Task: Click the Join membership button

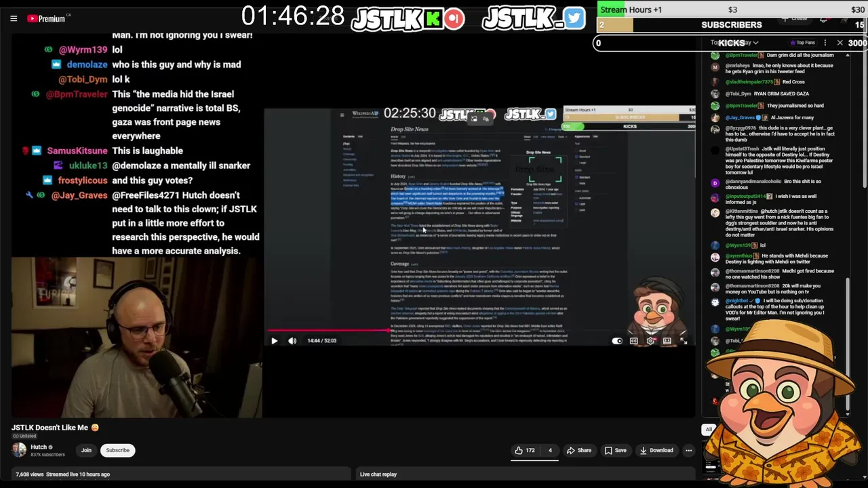Action: point(86,450)
